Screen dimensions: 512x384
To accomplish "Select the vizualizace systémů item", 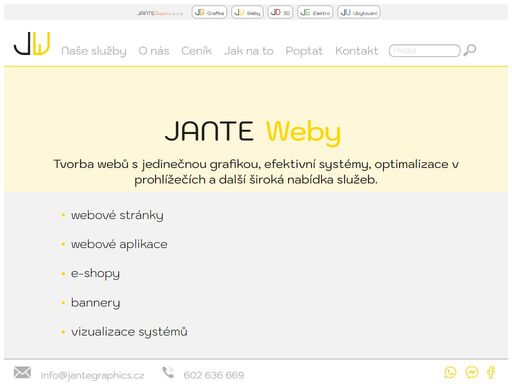I will [x=129, y=332].
